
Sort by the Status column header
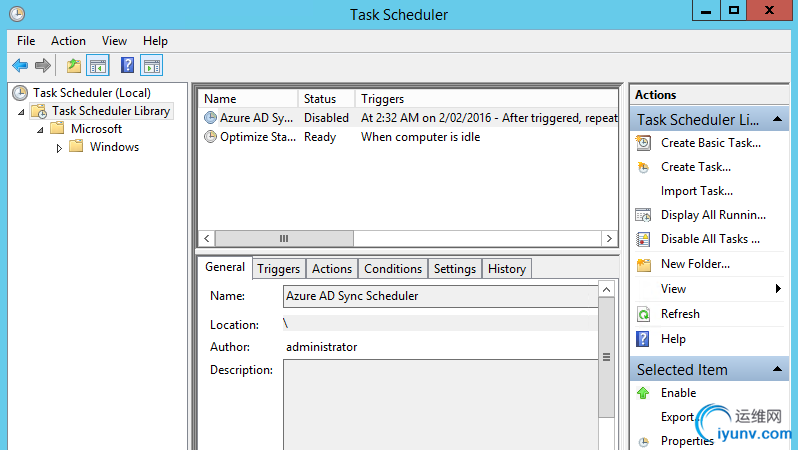(x=326, y=99)
